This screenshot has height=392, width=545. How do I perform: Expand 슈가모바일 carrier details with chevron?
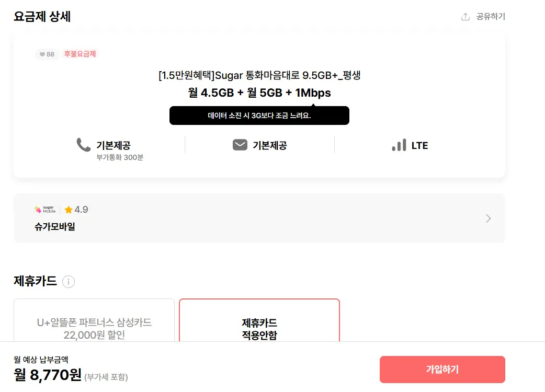(488, 218)
